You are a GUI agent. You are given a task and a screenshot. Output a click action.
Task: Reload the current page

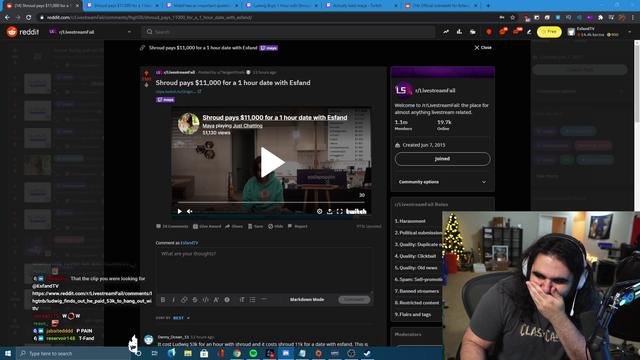click(29, 18)
